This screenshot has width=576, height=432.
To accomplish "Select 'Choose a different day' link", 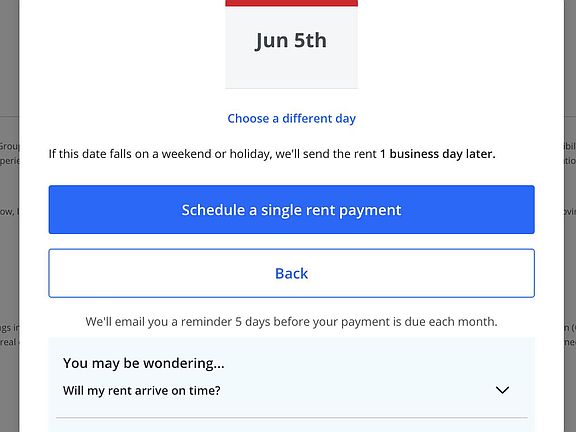I will coord(291,118).
